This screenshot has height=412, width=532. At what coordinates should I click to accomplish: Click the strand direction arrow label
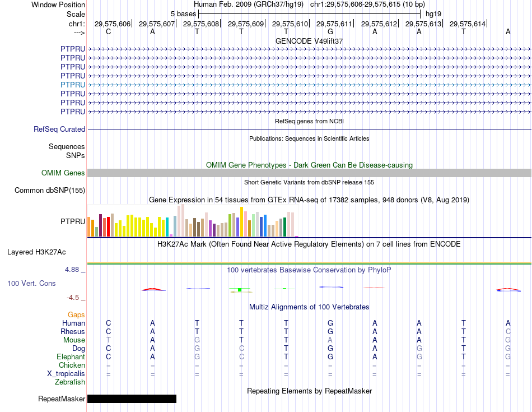tap(79, 33)
